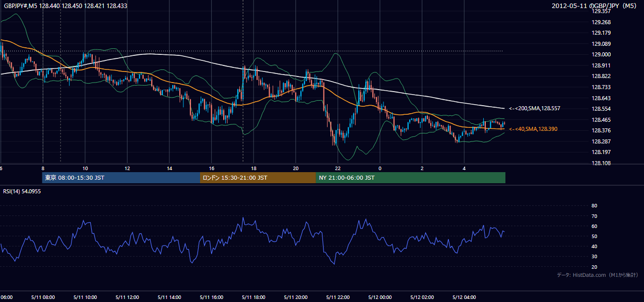Viewport: 644px width, 302px height.
Task: Select price axis value 128.554
Action: click(x=601, y=109)
